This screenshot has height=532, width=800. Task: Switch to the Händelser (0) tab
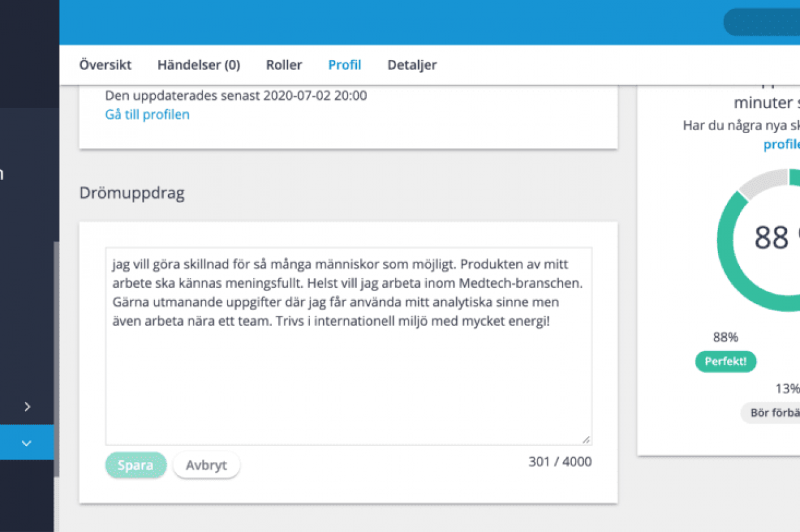[x=199, y=65]
